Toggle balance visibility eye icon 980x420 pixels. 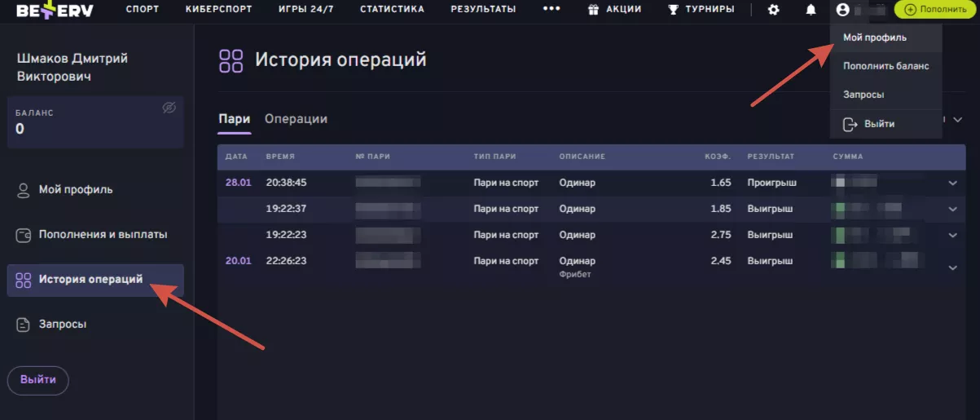tap(169, 108)
